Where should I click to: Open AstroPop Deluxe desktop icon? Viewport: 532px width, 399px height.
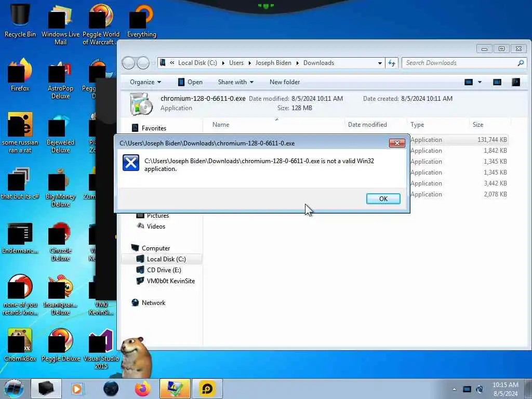[x=60, y=79]
